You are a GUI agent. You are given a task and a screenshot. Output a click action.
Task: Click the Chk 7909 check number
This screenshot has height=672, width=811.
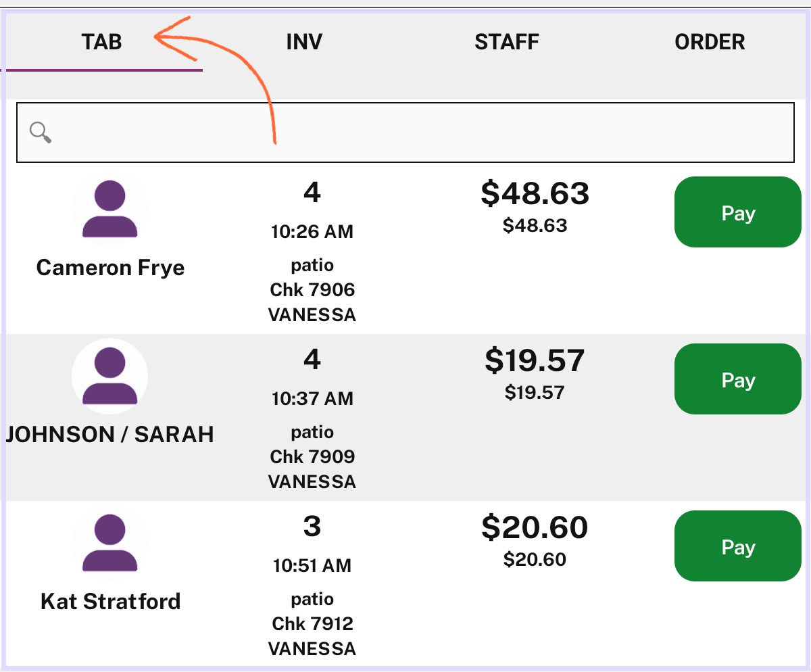312,457
